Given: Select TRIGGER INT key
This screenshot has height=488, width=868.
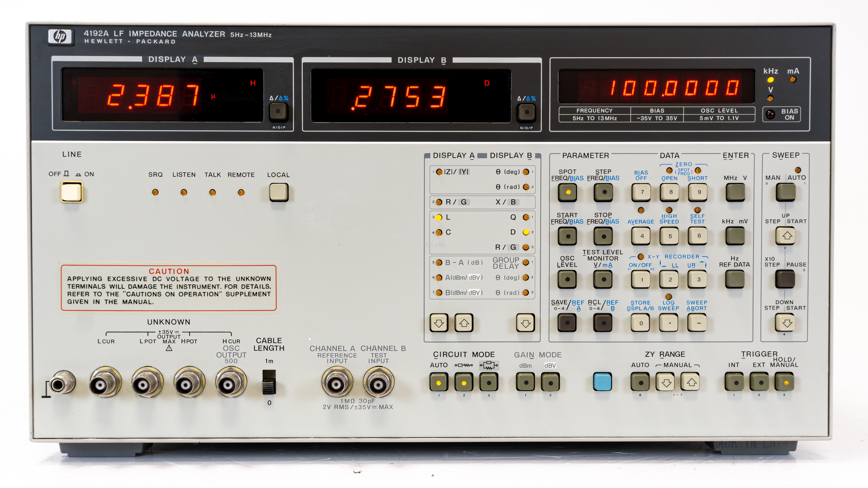Looking at the screenshot, I should (735, 382).
